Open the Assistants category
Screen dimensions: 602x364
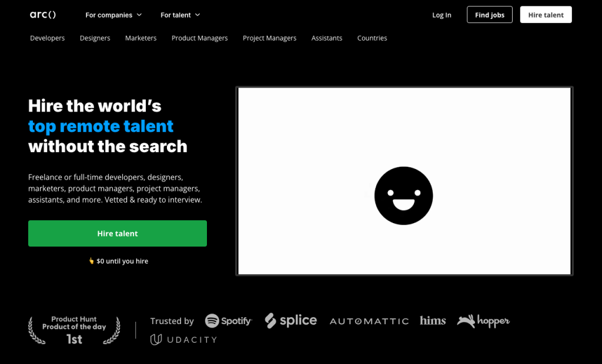point(327,38)
